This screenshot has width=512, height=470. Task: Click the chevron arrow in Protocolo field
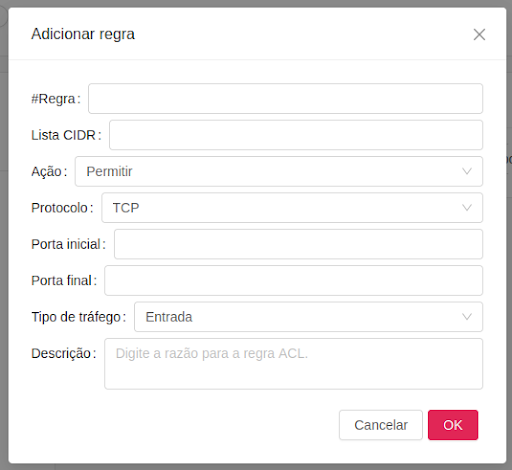coord(467,208)
